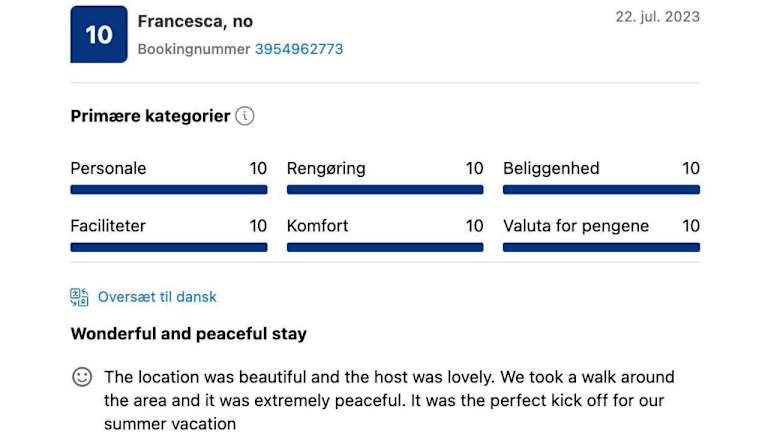Click the Personale category label
Viewport: 768px width, 432px height.
pos(108,168)
